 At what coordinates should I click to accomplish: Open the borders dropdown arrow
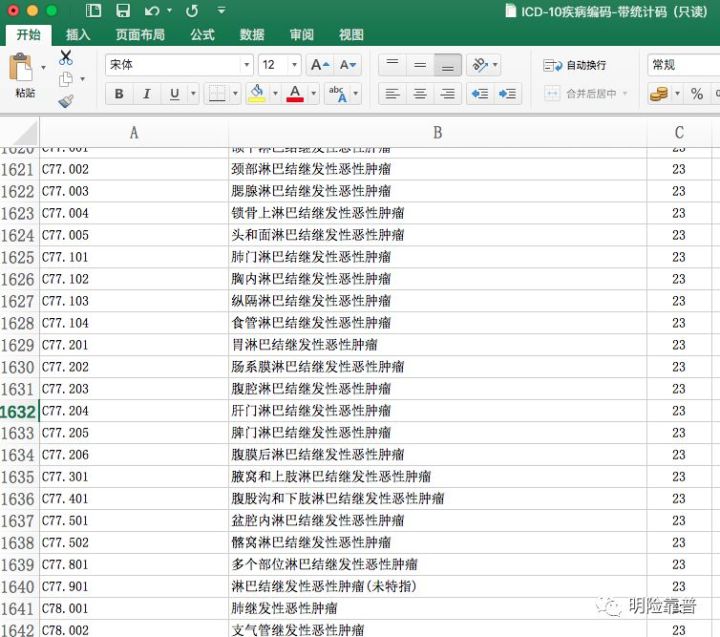click(235, 94)
